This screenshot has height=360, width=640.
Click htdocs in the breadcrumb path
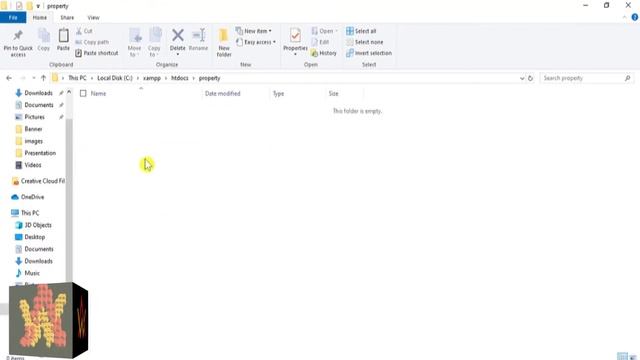(x=180, y=78)
